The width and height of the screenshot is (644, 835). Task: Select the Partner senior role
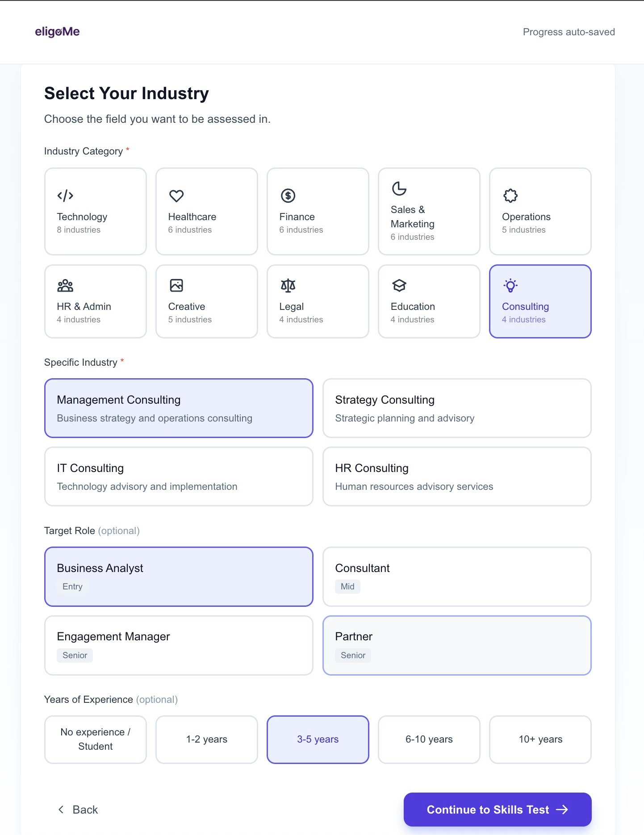[x=456, y=645]
